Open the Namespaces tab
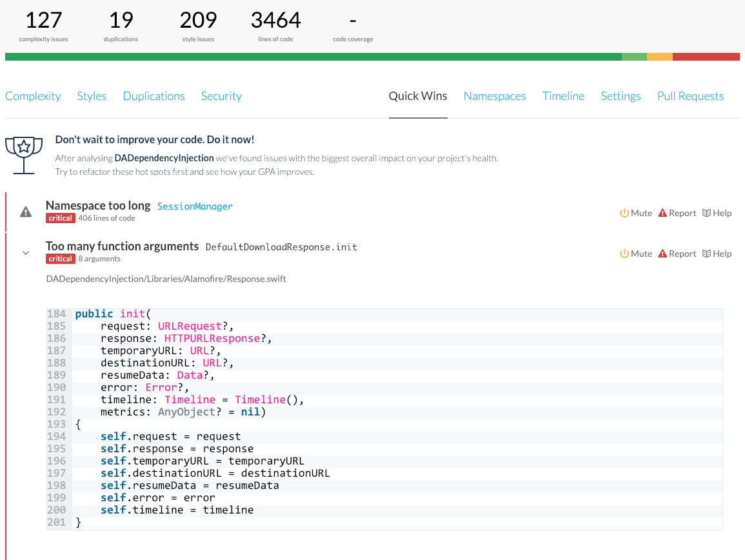 [x=495, y=96]
